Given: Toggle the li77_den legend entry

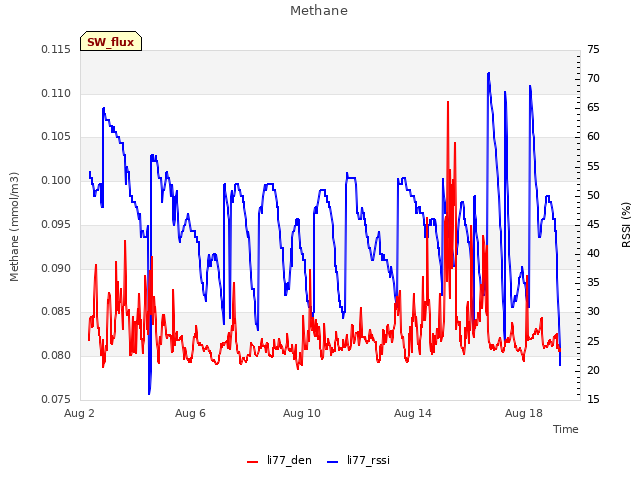Looking at the screenshot, I should tap(279, 460).
